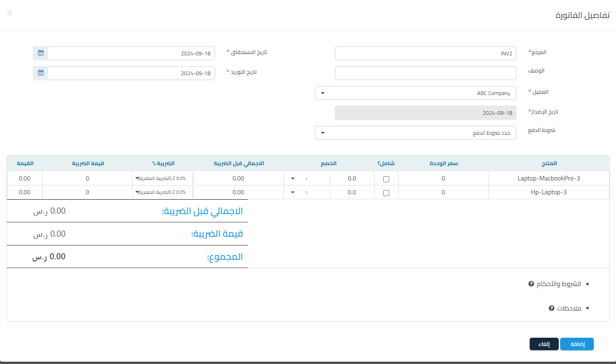Screen dimensions: 616x364
Task: Open tax rate dropdown for Laptop-MacbookPro-3
Action: coord(162,179)
